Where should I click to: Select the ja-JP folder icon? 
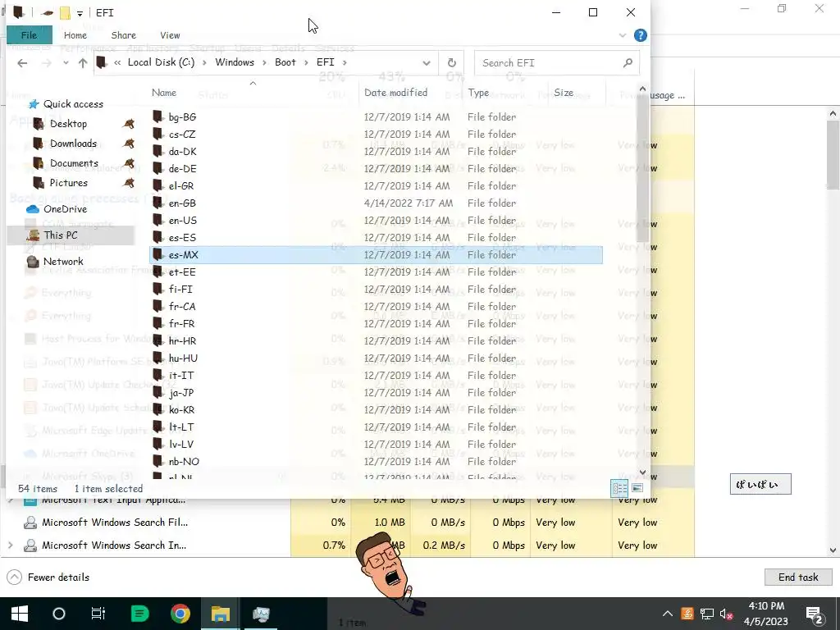(x=157, y=393)
